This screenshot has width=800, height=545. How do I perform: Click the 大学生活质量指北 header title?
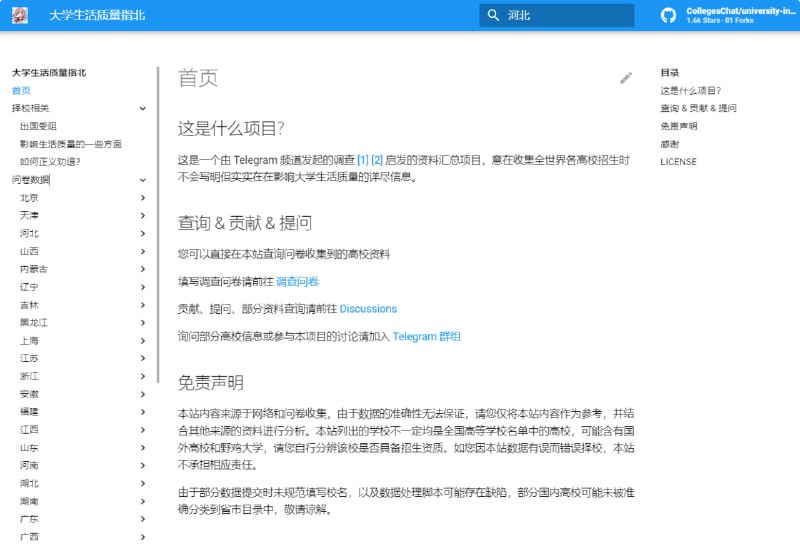pos(97,15)
